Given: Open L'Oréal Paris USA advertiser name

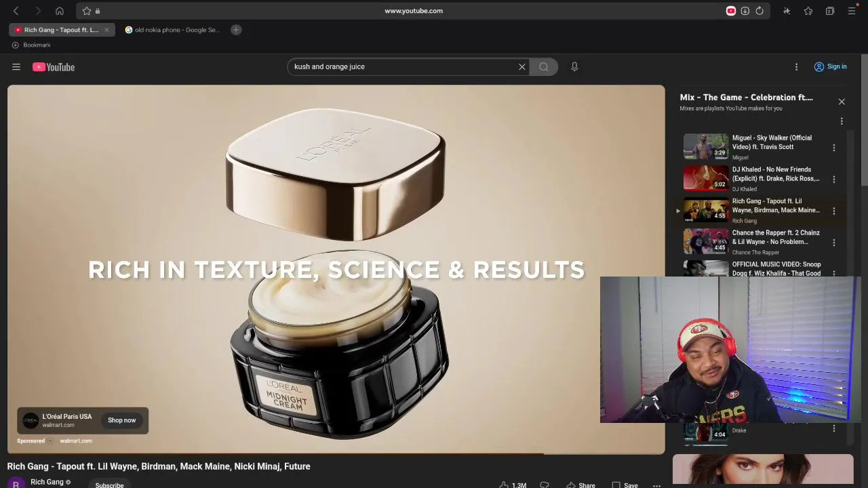Looking at the screenshot, I should pyautogui.click(x=67, y=416).
